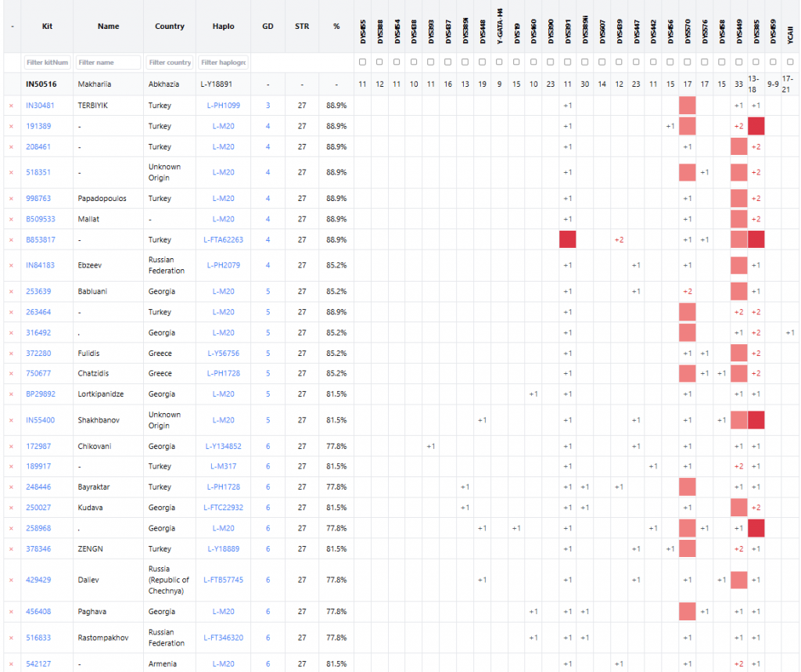
Task: Tick the DYS455 column checkbox
Action: point(362,62)
